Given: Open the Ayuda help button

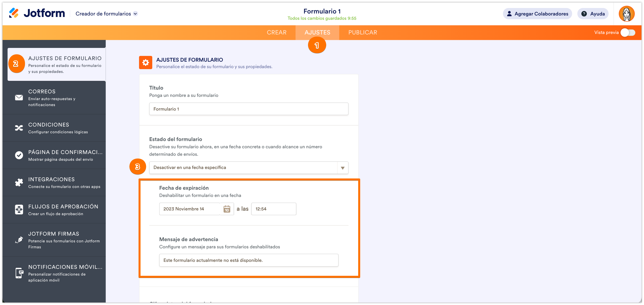Looking at the screenshot, I should [x=593, y=14].
